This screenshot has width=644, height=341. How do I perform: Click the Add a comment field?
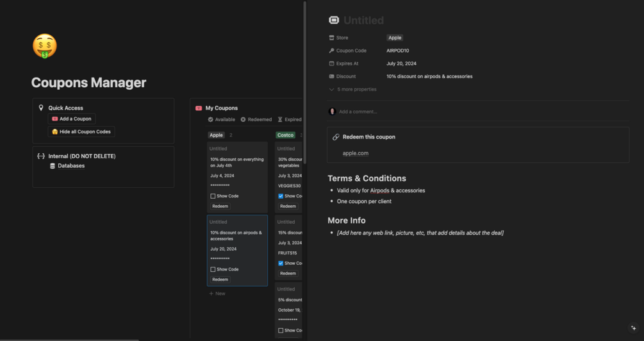click(x=358, y=112)
